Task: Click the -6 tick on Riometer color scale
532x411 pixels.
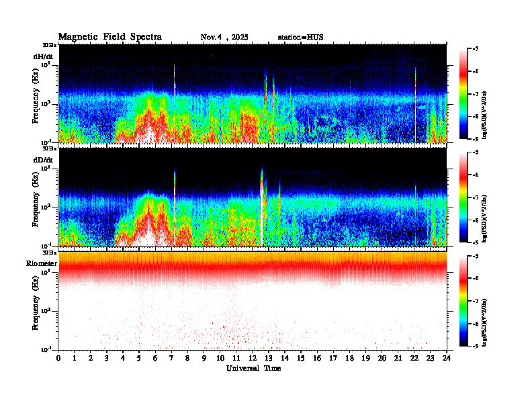Action: coord(476,279)
